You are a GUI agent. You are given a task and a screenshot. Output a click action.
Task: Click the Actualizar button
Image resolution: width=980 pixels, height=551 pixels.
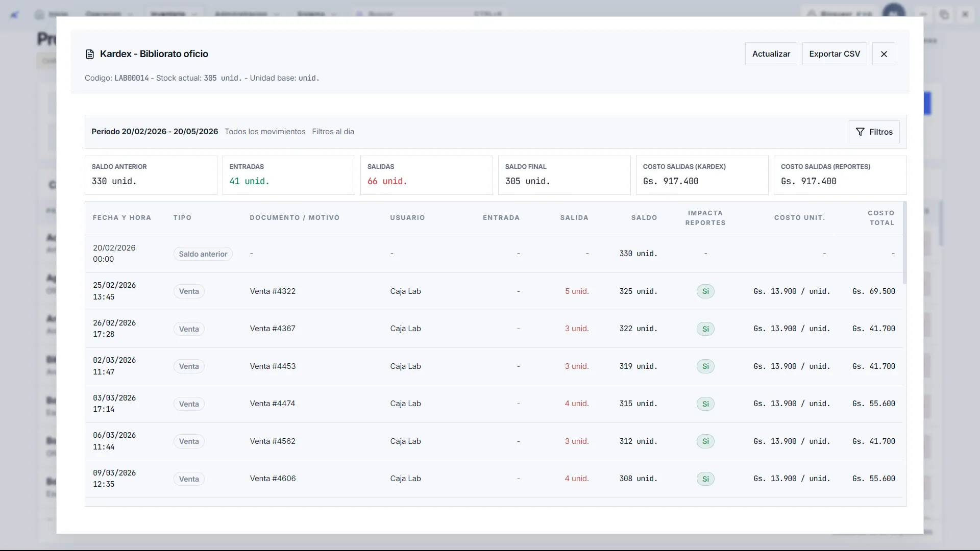[771, 54]
